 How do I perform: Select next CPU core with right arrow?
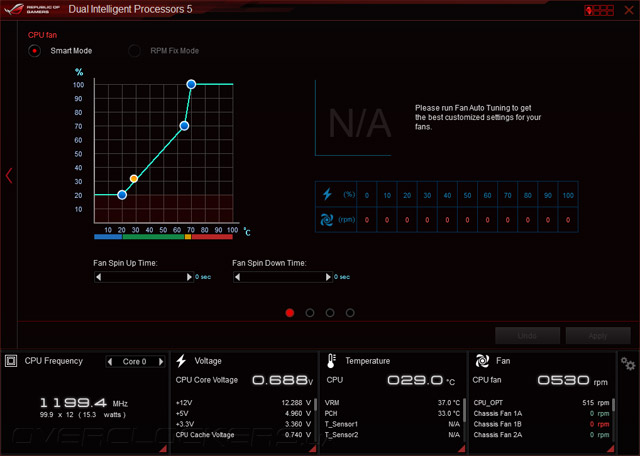pos(161,362)
